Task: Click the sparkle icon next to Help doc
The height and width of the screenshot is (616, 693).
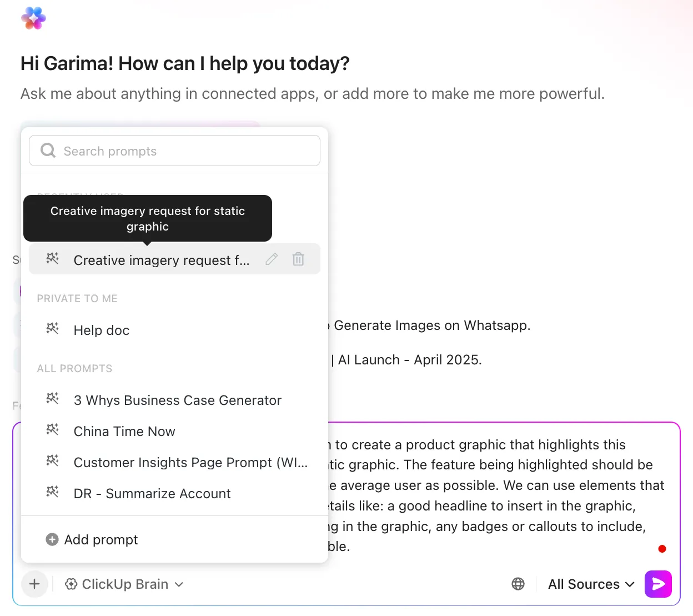Action: click(x=52, y=329)
